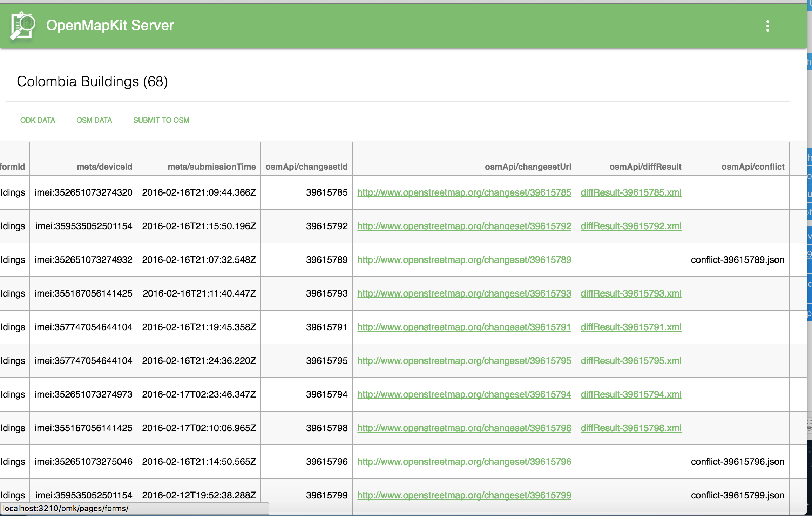Select submission time 2016-02-17T02:23:46.347Z
The width and height of the screenshot is (812, 516).
pos(199,394)
